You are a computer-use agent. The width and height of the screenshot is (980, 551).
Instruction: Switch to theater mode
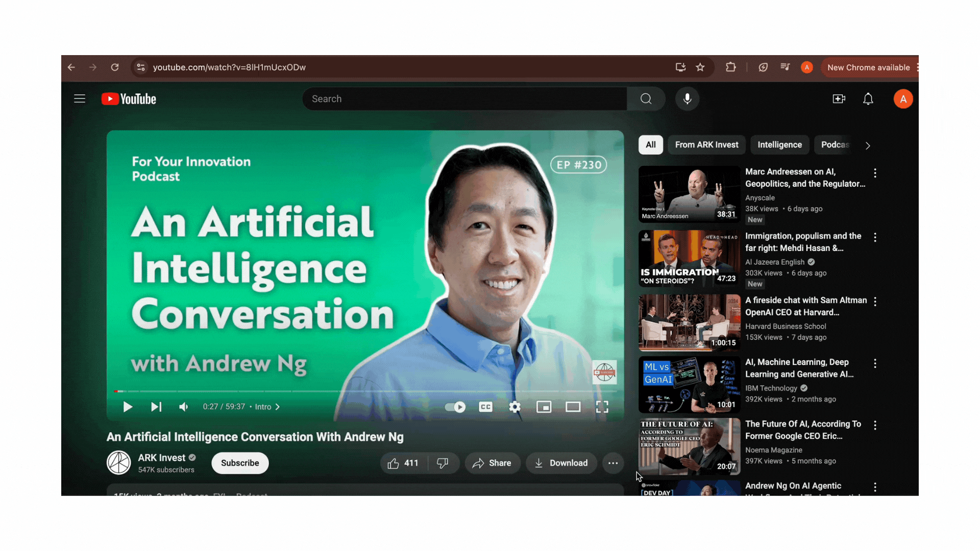pyautogui.click(x=573, y=407)
